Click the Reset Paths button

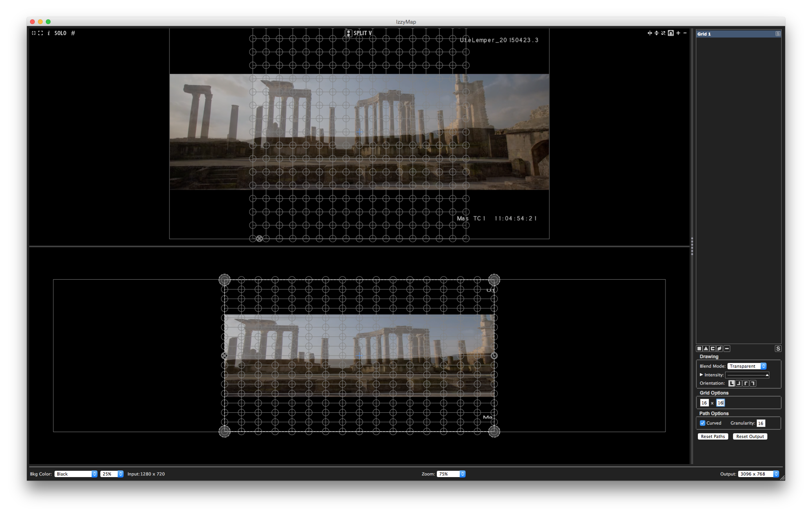click(x=713, y=436)
